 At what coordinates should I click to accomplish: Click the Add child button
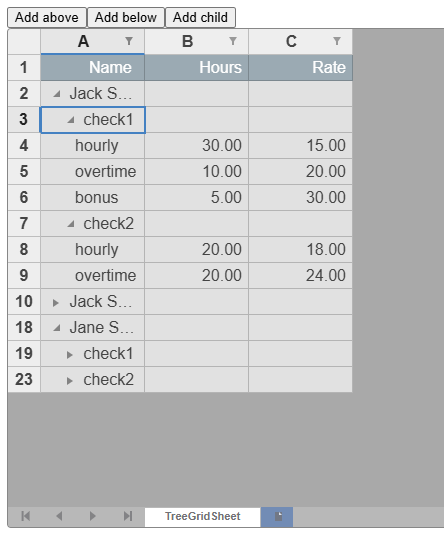[200, 17]
